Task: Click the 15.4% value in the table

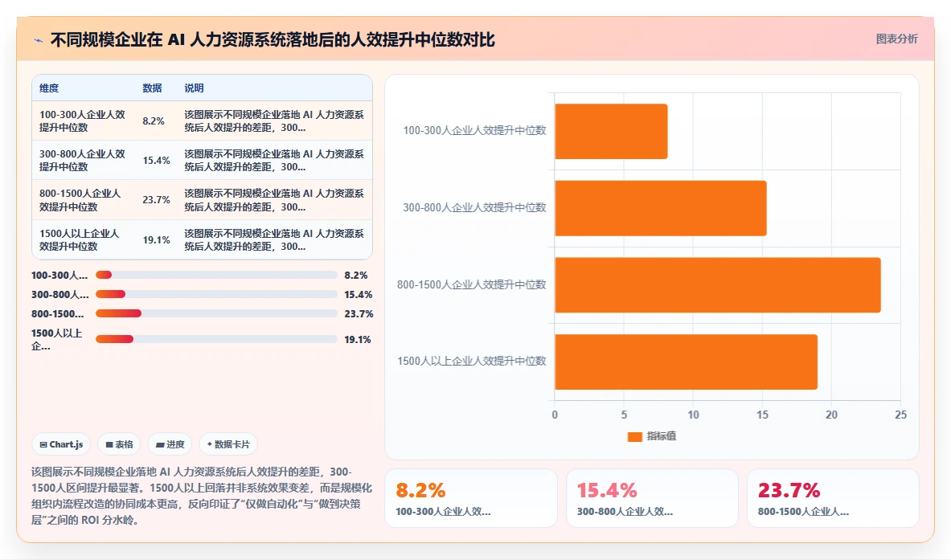Action: pyautogui.click(x=157, y=160)
